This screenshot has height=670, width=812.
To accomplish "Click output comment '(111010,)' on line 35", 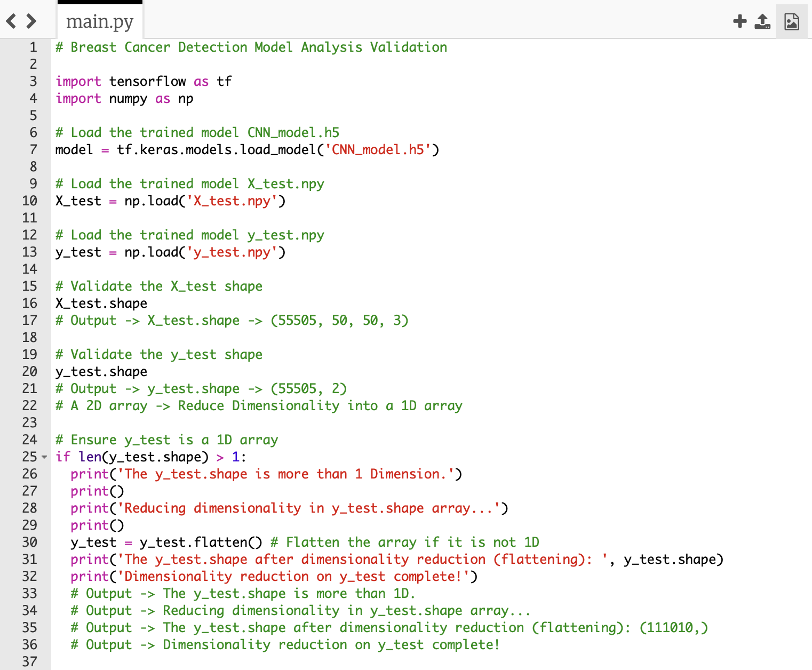I will [x=674, y=628].
